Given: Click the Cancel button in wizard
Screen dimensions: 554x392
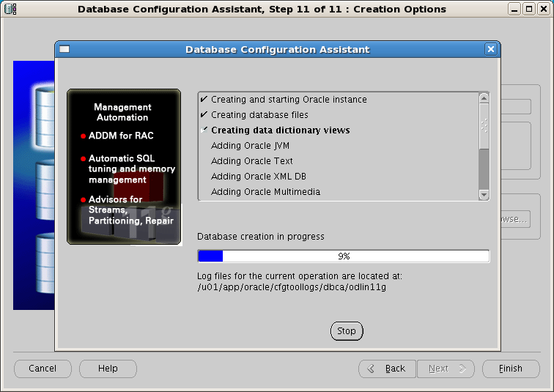Looking at the screenshot, I should [x=43, y=369].
